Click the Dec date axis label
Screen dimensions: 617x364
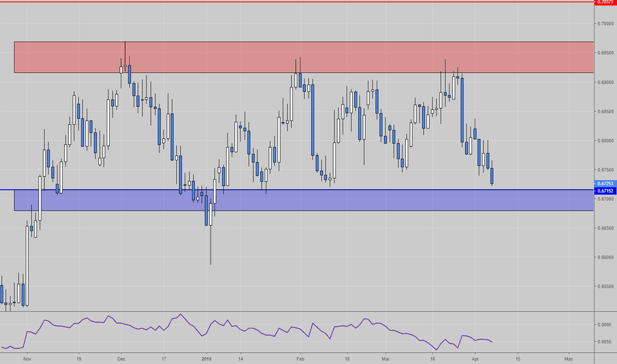(x=121, y=359)
